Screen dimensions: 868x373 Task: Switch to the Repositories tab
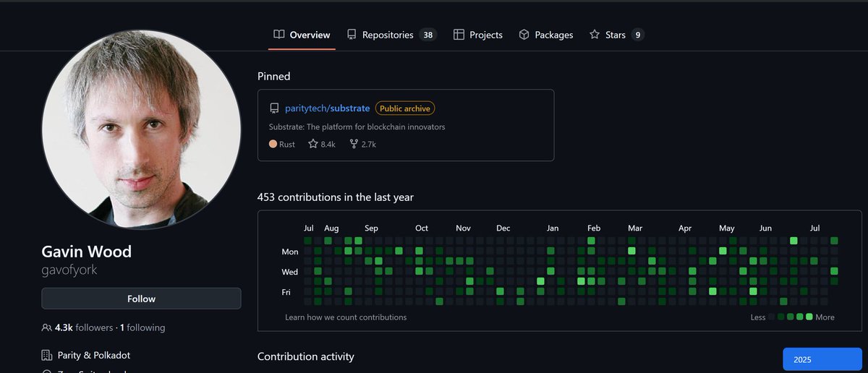pyautogui.click(x=391, y=35)
